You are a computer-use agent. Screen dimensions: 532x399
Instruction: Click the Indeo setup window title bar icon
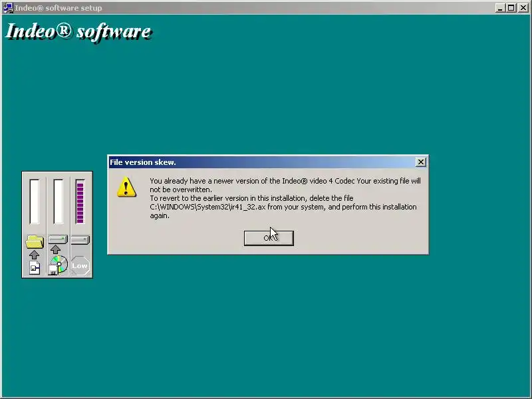tap(8, 8)
